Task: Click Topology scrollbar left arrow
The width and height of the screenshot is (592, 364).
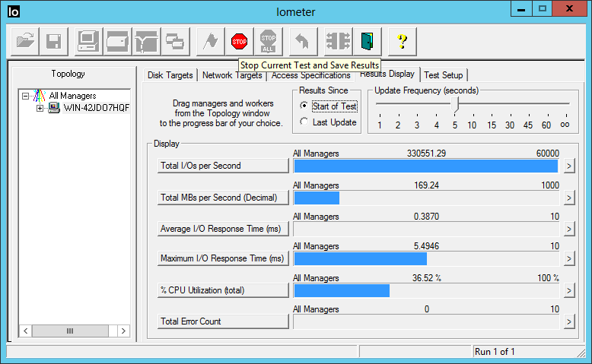Action: (x=26, y=331)
